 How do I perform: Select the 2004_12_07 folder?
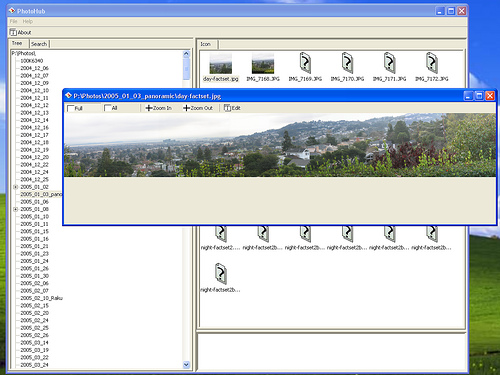click(x=34, y=76)
